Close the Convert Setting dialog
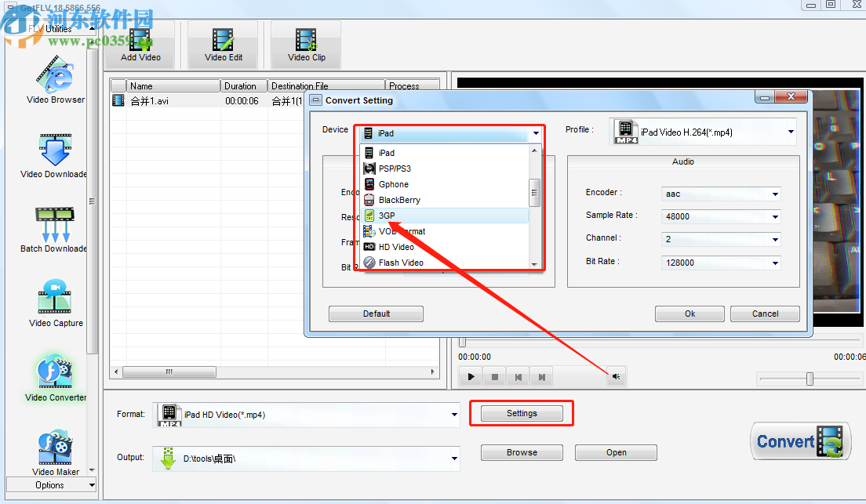Viewport: 866px width, 504px height. [791, 97]
